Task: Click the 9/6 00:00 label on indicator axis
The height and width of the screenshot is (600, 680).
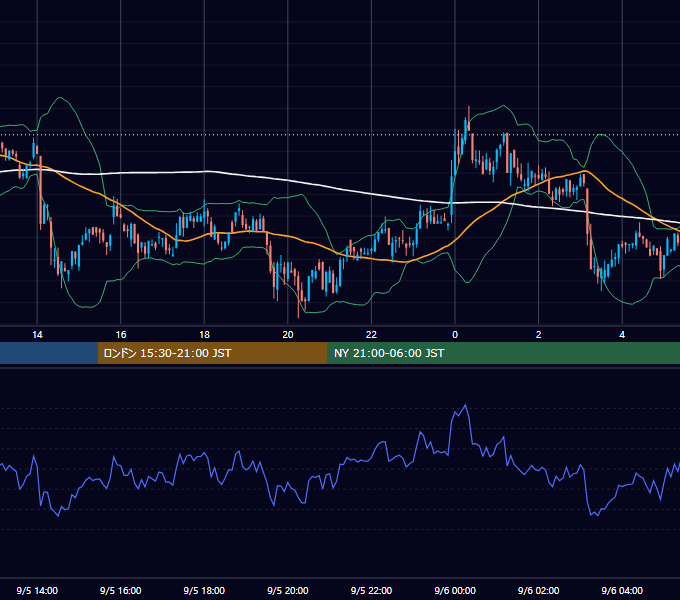Action: 455,590
